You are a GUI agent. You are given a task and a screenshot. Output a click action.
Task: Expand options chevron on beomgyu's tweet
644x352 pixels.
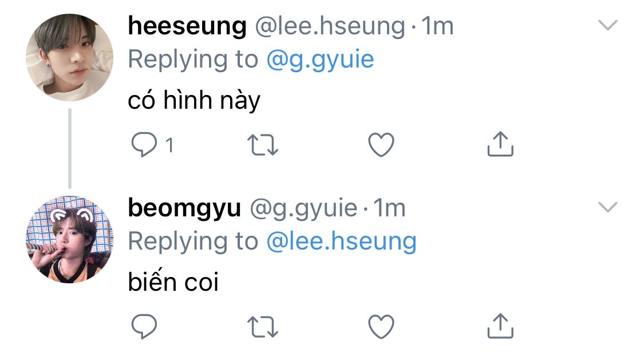[607, 207]
